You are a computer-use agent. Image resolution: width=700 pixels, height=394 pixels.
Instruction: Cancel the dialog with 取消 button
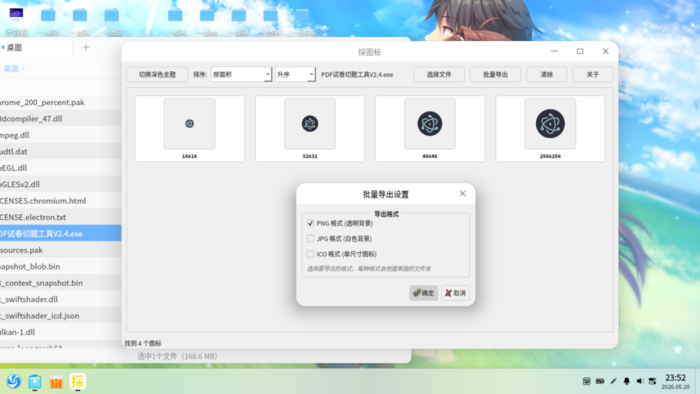coord(455,293)
